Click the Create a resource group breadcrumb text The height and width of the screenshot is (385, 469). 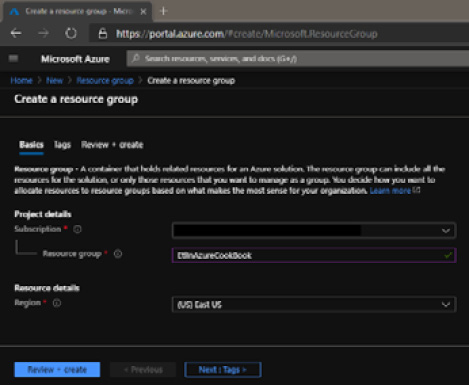point(191,81)
